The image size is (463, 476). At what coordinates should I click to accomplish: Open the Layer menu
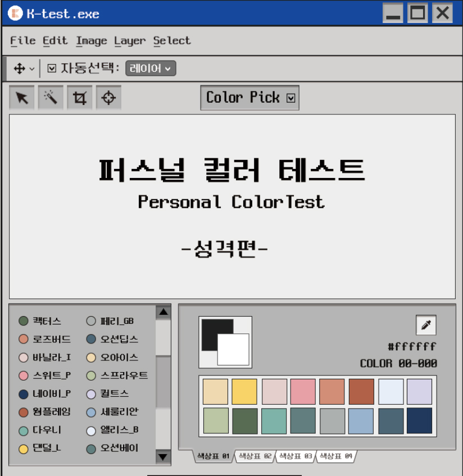(130, 42)
